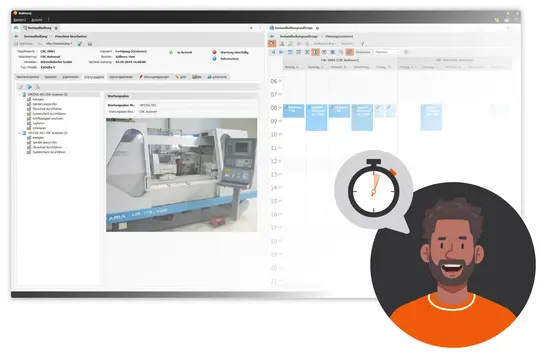Go to previous period with left calendar arrow
The width and height of the screenshot is (544, 363).
[273, 52]
